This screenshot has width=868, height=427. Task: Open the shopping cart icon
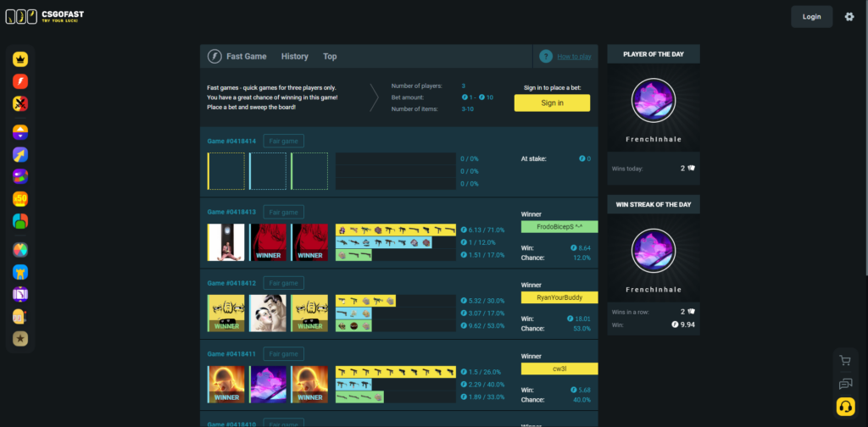coord(845,361)
